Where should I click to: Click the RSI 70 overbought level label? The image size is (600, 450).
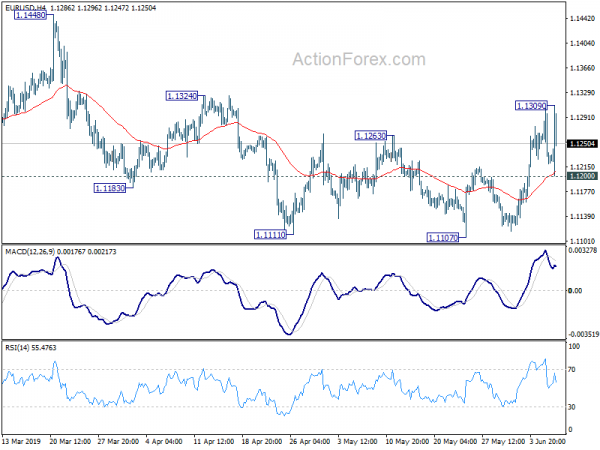(572, 370)
